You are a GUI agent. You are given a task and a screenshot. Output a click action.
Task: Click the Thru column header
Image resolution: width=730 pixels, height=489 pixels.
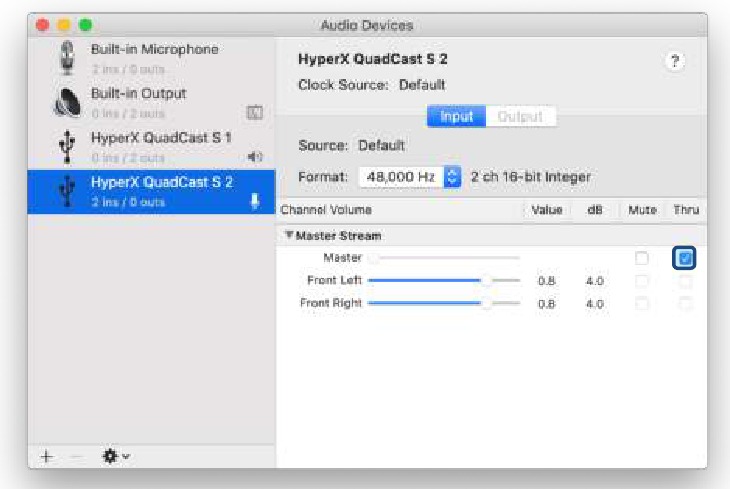point(686,210)
